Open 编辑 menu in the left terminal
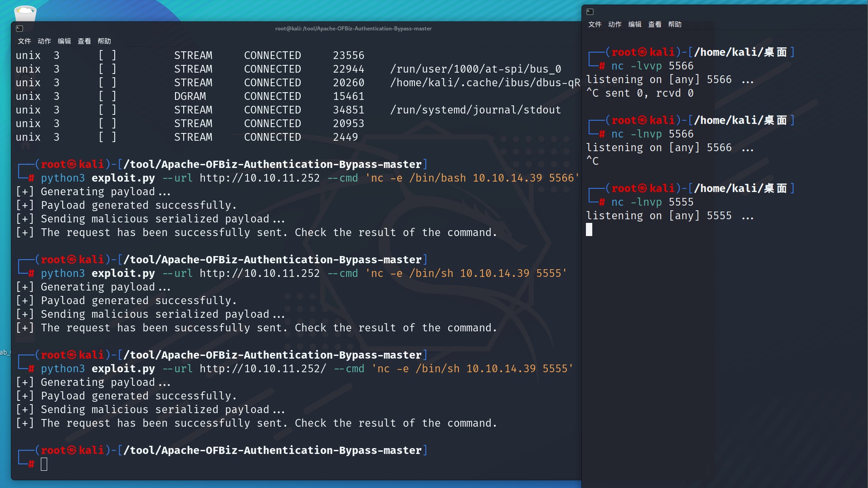The width and height of the screenshot is (868, 488). [x=64, y=41]
